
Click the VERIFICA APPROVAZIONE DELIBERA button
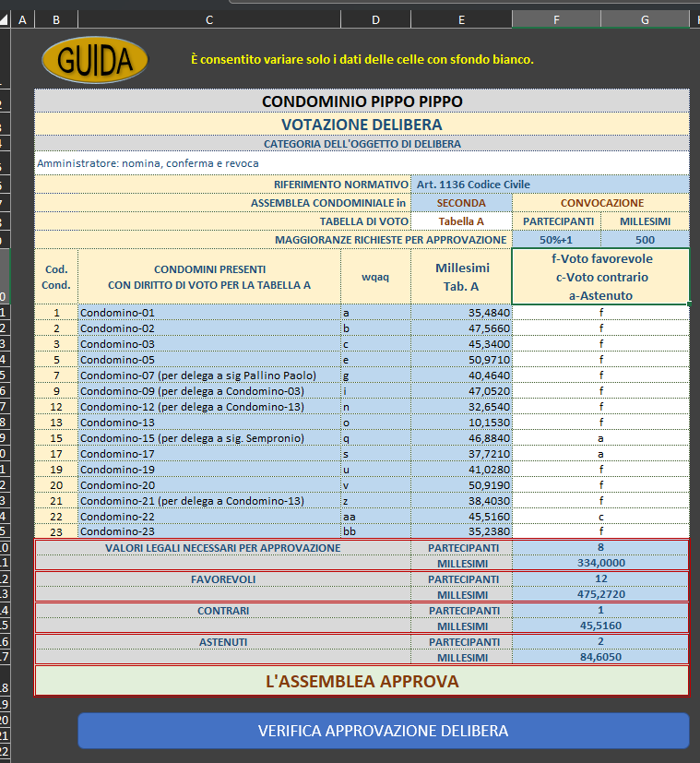[384, 731]
